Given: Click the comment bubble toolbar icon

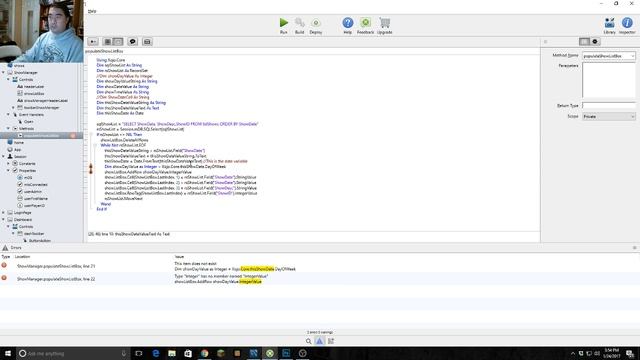Looking at the screenshot, I should pos(132,42).
